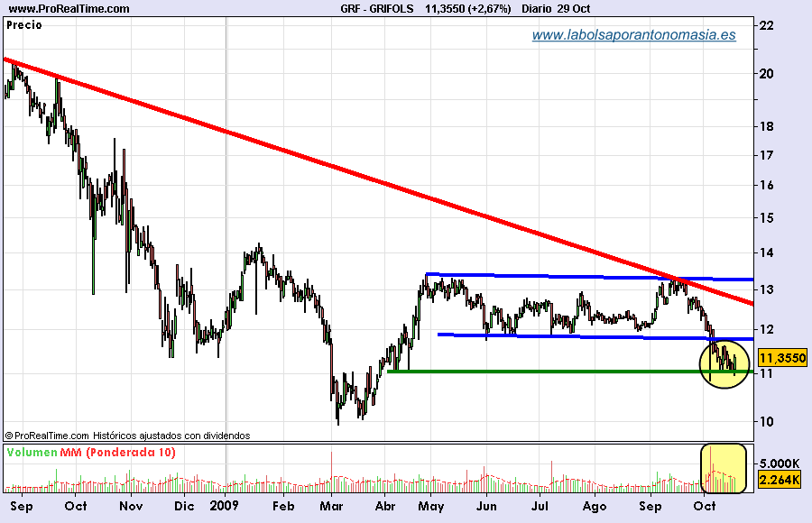The width and height of the screenshot is (812, 523).
Task: Click the 15 price axis label
Action: [766, 217]
